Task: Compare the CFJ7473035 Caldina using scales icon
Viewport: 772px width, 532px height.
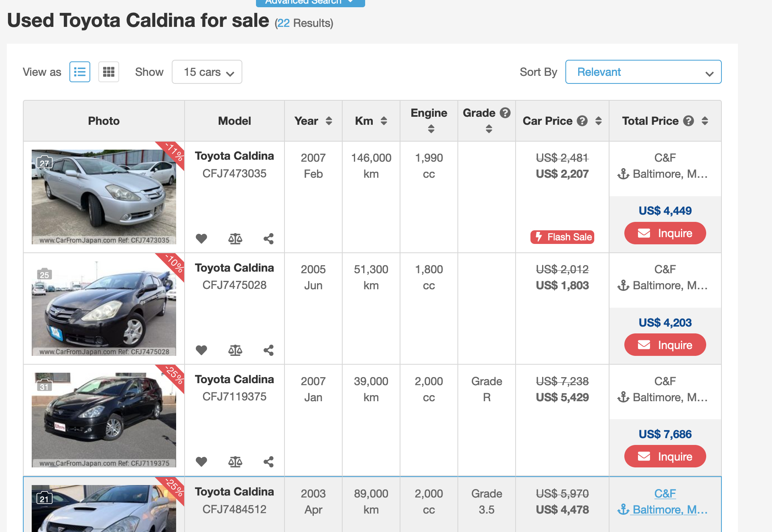Action: coord(235,239)
